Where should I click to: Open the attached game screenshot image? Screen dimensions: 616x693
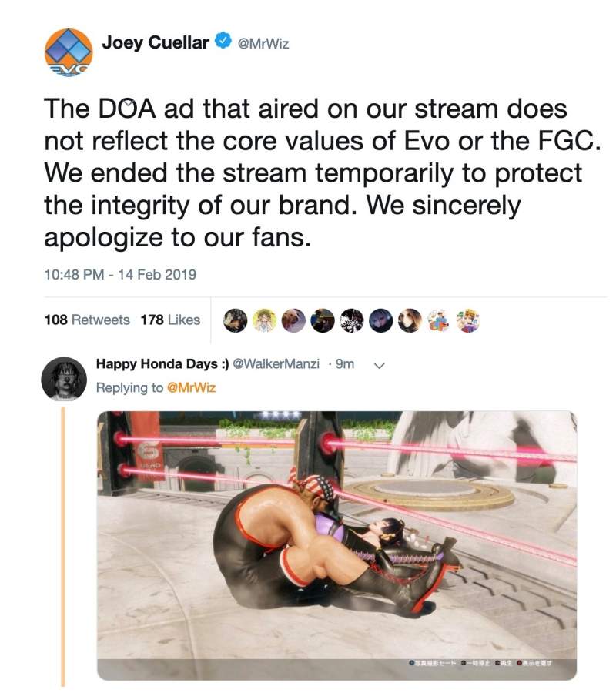[x=336, y=546]
